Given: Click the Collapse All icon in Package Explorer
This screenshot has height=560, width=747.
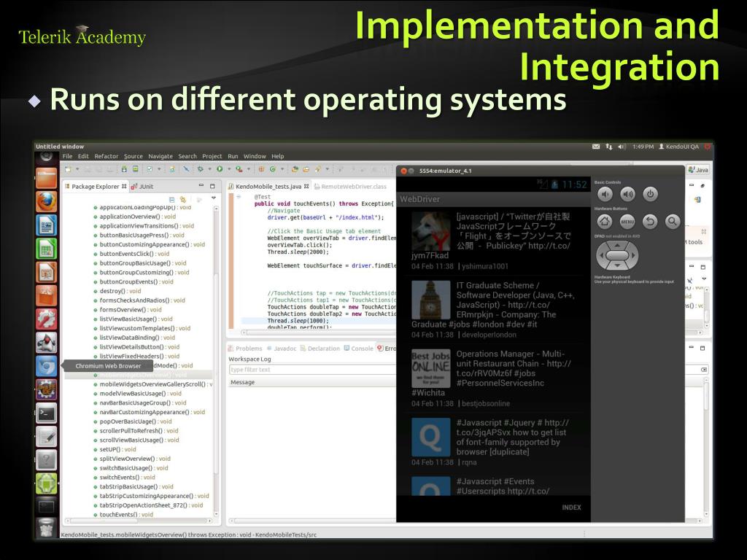Looking at the screenshot, I should [x=172, y=200].
